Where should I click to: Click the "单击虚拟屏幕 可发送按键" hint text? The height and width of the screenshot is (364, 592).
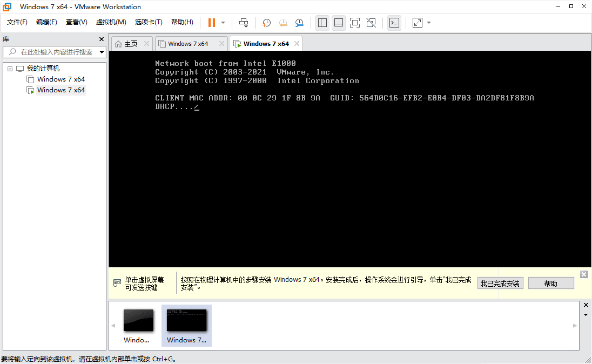(144, 284)
